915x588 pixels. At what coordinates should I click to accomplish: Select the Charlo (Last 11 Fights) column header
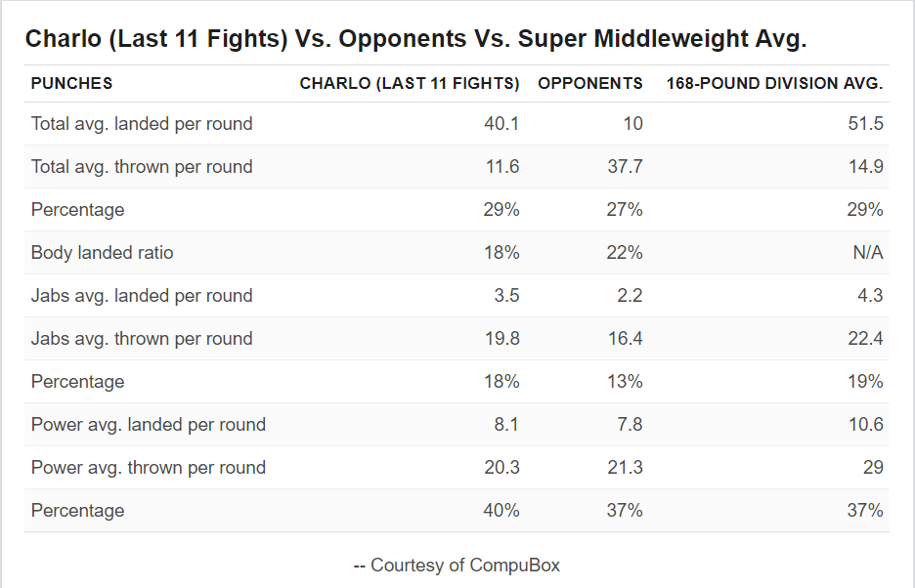pos(409,83)
